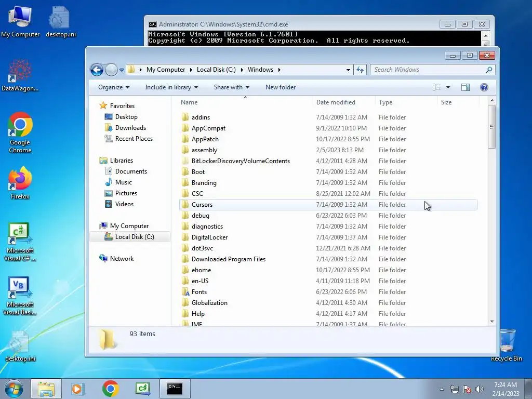Viewport: 532px width, 399px height.
Task: Select Downloads in the navigation pane
Action: click(130, 128)
